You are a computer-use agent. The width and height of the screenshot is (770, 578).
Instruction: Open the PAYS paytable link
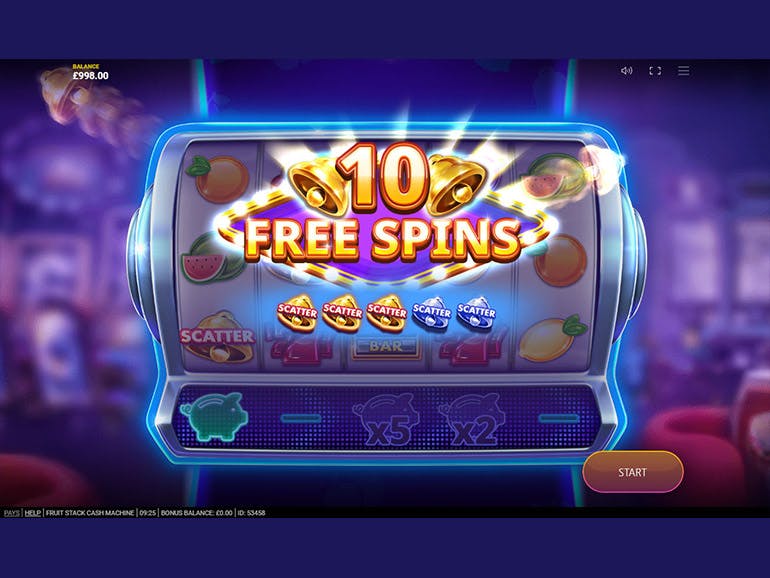pyautogui.click(x=12, y=513)
